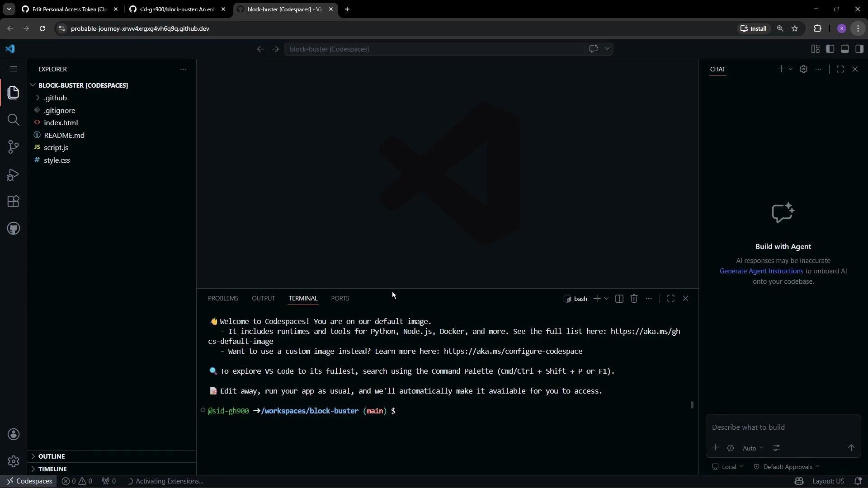Click the chat icon beside the command center

coord(594,49)
